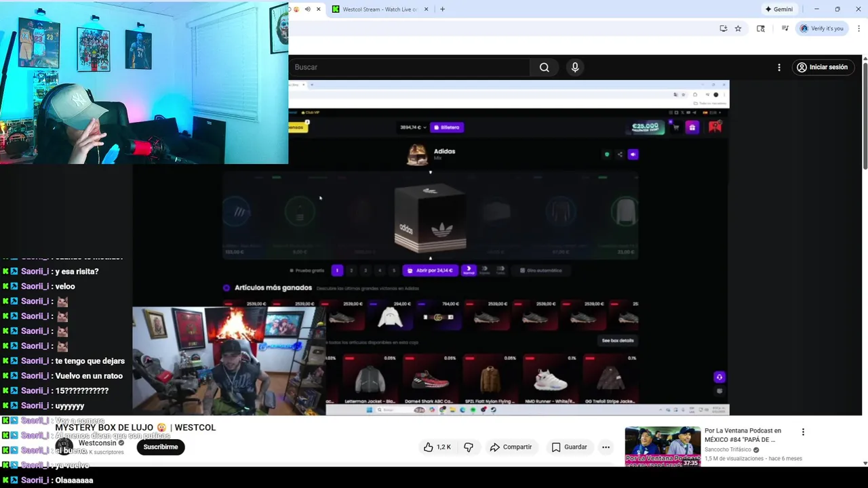This screenshot has width=868, height=488.
Task: Click the Artículos más ganados heading
Action: pyautogui.click(x=273, y=288)
